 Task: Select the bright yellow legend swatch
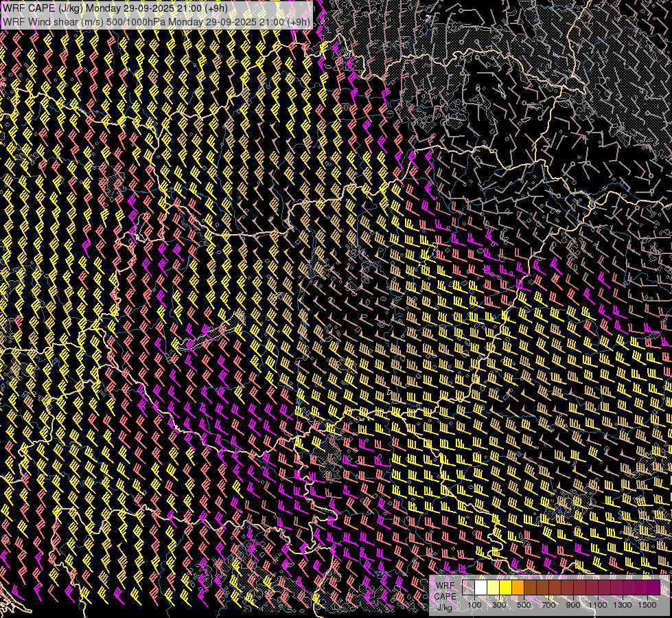[506, 587]
